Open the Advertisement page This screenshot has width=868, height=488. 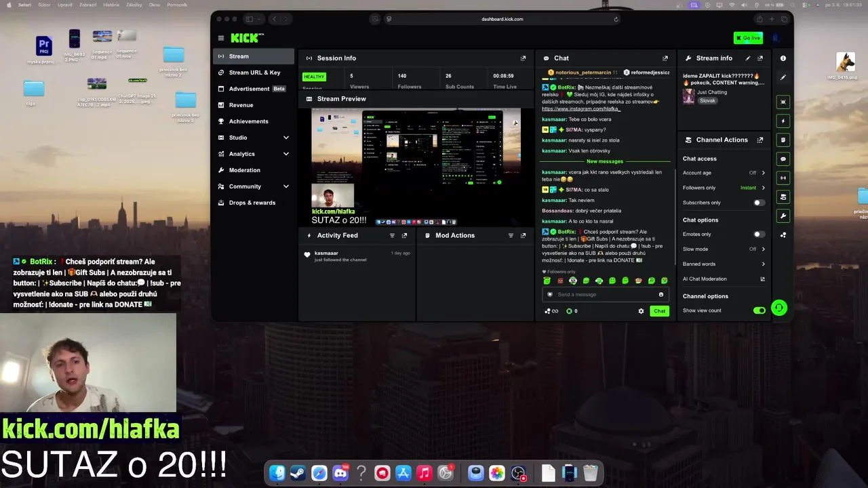point(254,89)
